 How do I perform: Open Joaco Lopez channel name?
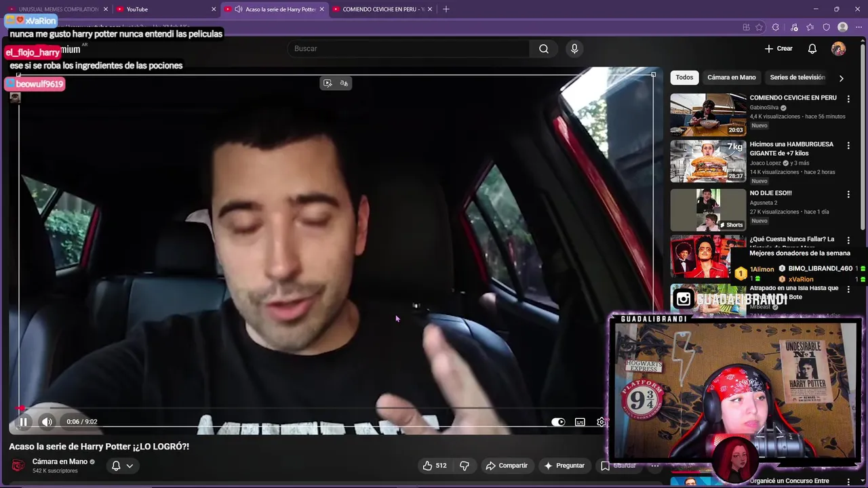(766, 163)
